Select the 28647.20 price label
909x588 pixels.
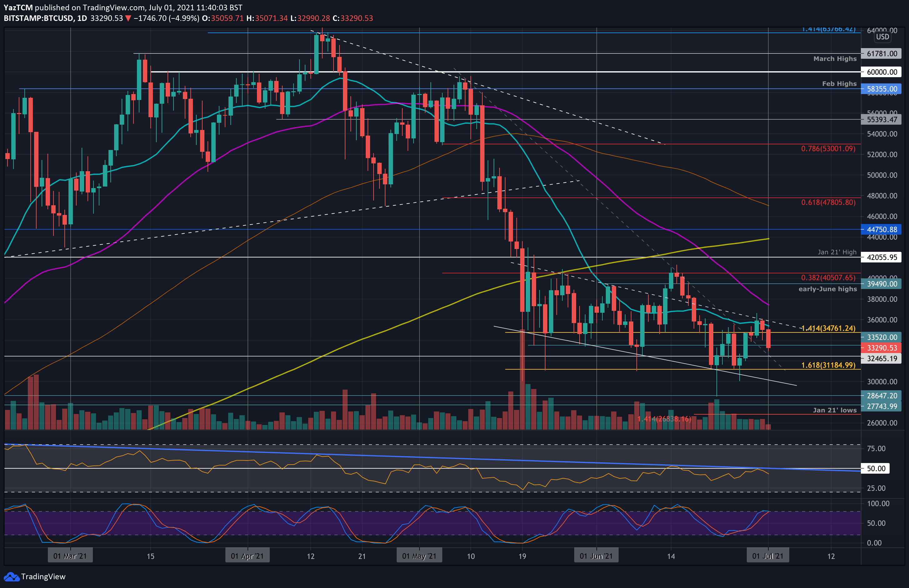point(881,396)
